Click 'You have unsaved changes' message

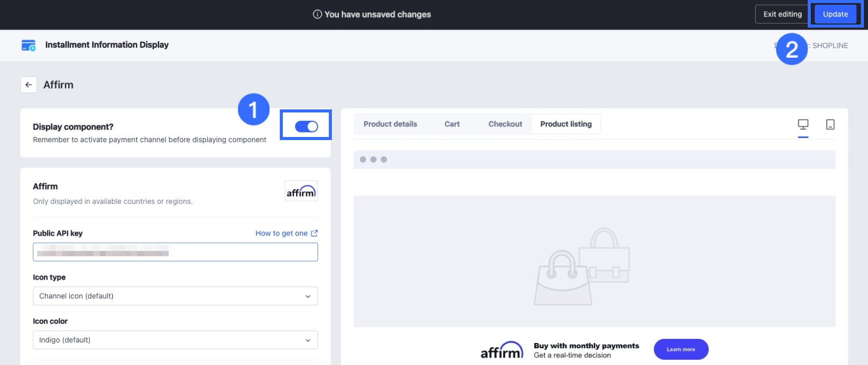tap(378, 14)
